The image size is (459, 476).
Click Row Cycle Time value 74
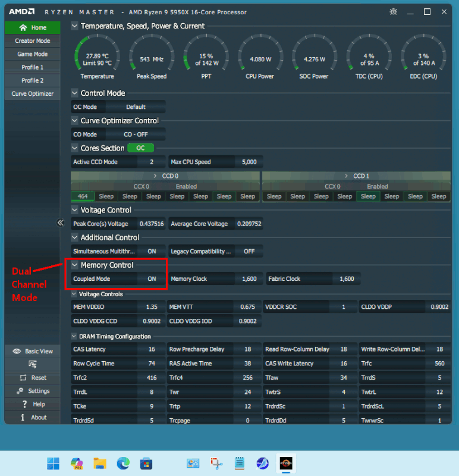pos(152,364)
